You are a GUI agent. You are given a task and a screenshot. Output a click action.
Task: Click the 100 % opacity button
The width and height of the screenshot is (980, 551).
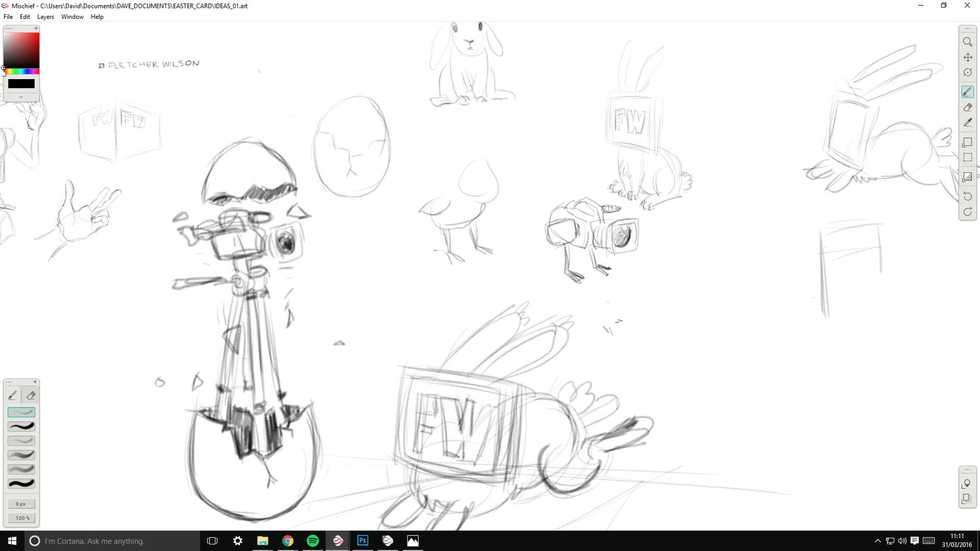pyautogui.click(x=22, y=518)
